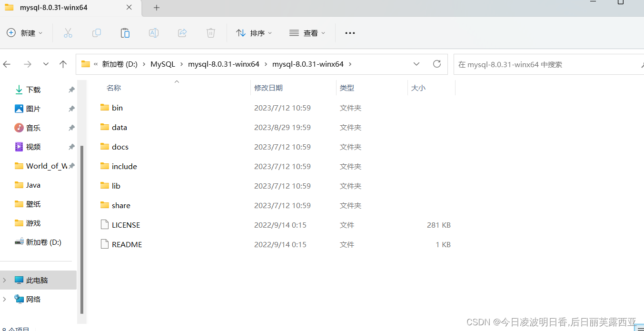Open the 查看 (View) dropdown
Screen dimensions: 644x331
[x=307, y=33]
